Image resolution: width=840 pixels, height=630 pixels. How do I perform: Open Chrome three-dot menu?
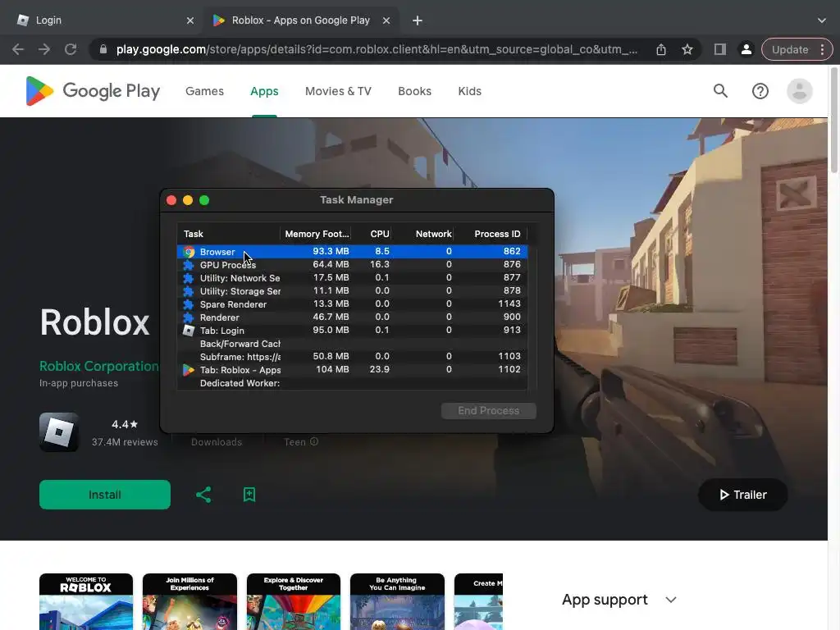(822, 49)
